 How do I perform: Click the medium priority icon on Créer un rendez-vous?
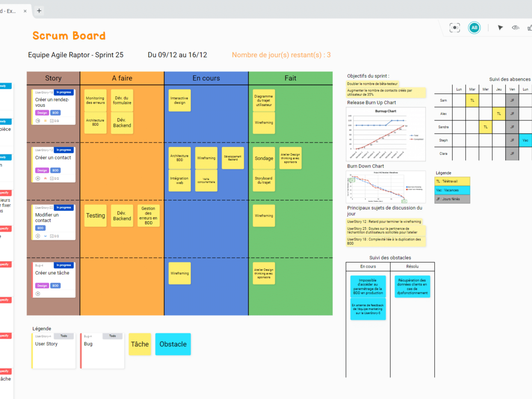45,121
